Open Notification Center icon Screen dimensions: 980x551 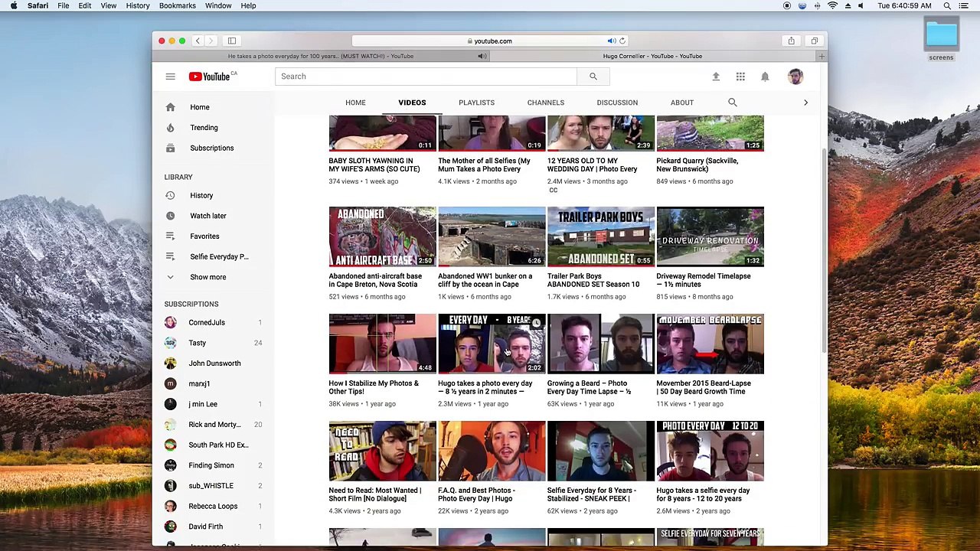[964, 6]
